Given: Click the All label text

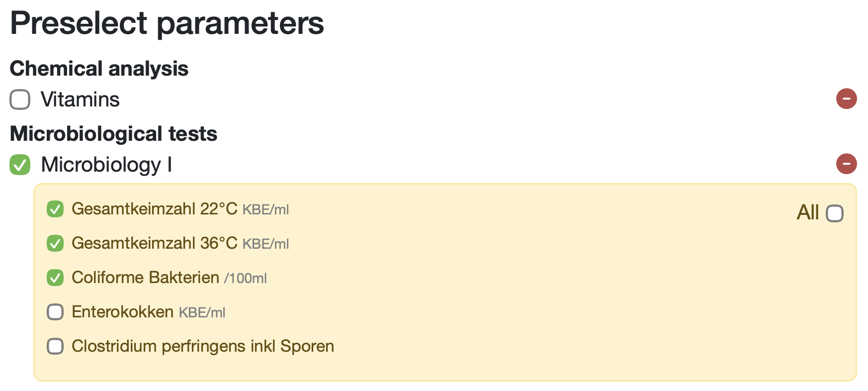Looking at the screenshot, I should (808, 213).
